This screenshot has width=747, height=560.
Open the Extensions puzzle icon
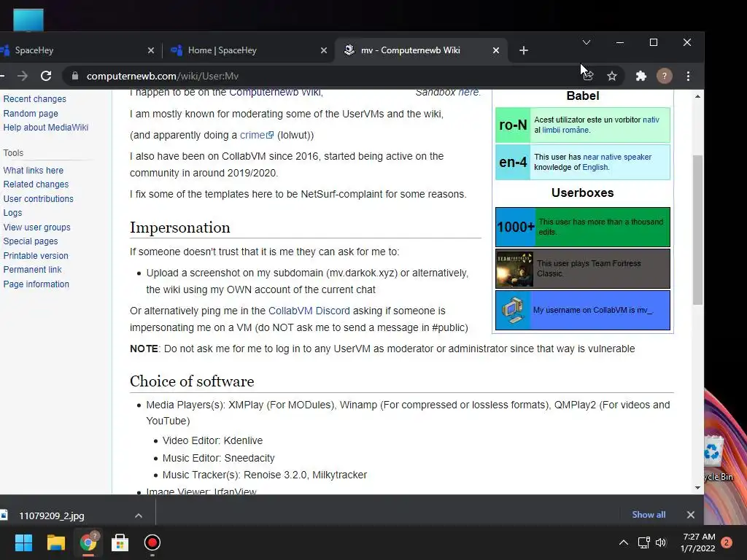[x=641, y=76]
